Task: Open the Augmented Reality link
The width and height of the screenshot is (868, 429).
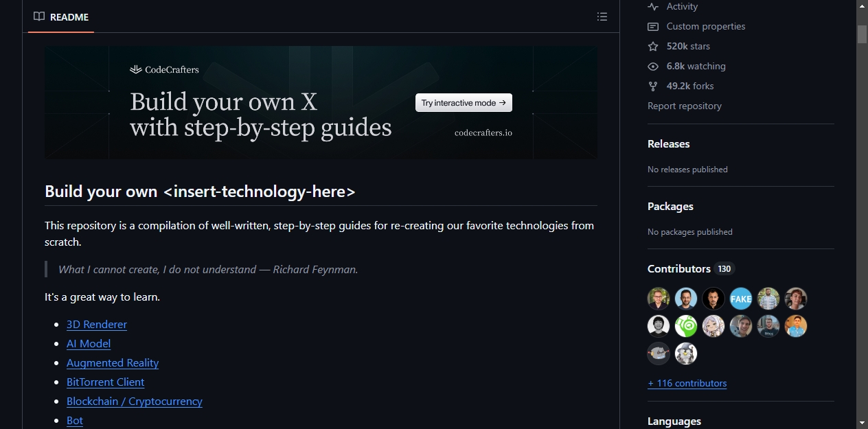Action: tap(113, 362)
